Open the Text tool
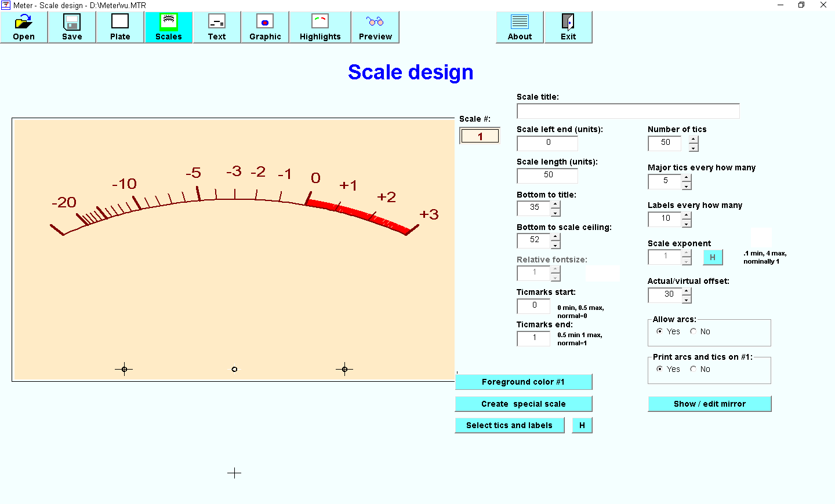The width and height of the screenshot is (835, 504). click(217, 27)
